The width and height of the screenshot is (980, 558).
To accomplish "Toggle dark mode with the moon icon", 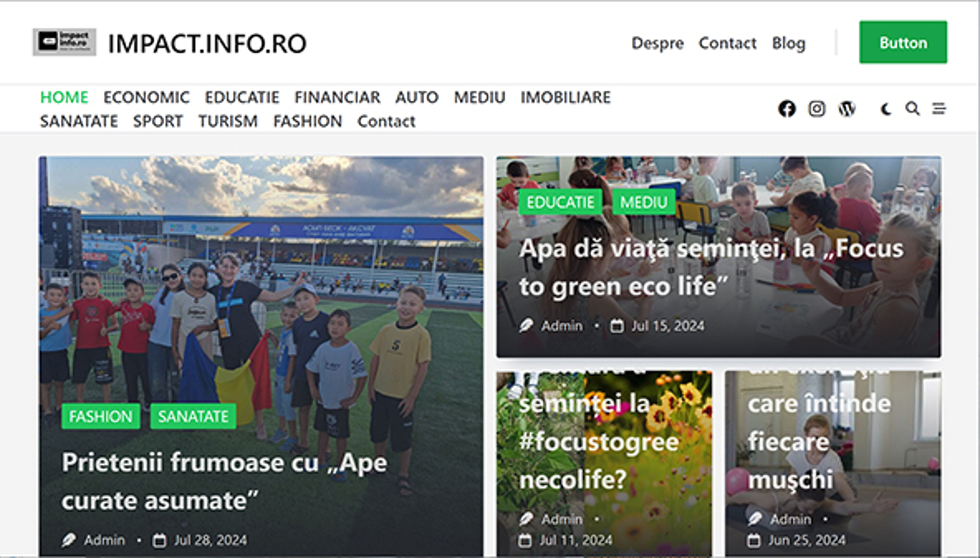I will coord(886,109).
